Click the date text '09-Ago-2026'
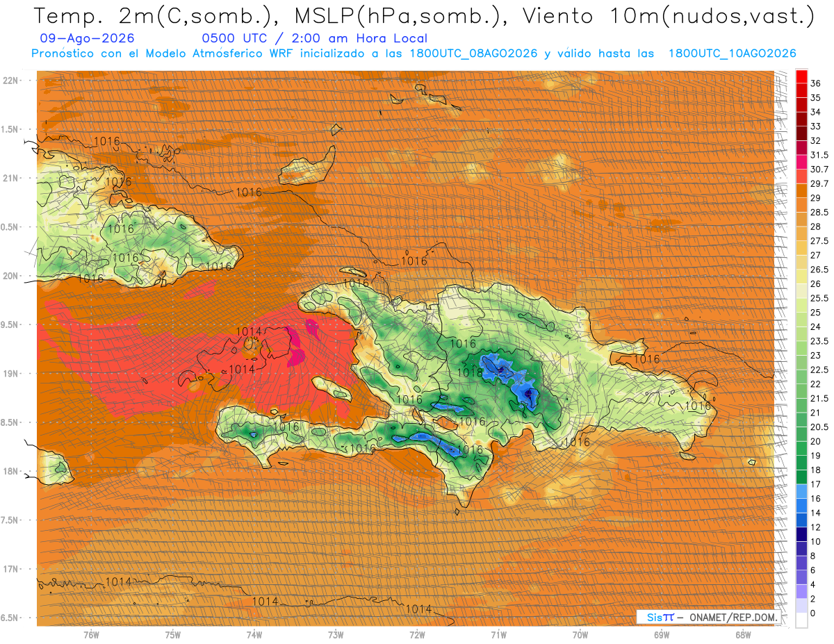Screen dimensions: 834x644 [88, 39]
